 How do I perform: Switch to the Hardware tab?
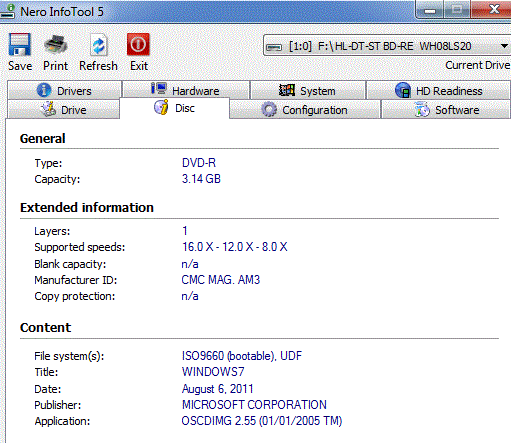tap(186, 90)
